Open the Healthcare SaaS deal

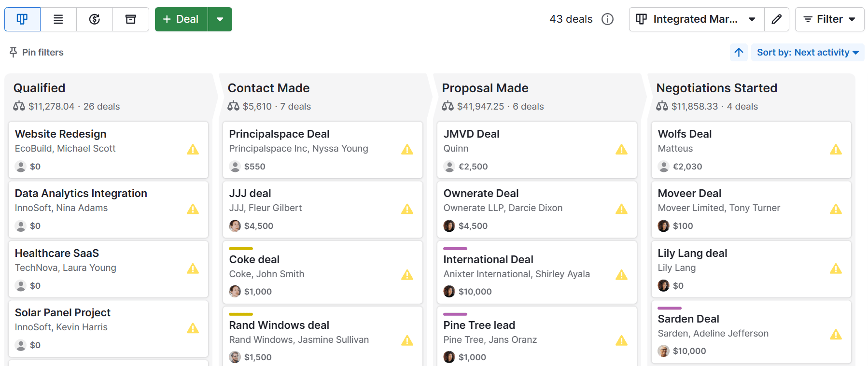click(x=108, y=269)
